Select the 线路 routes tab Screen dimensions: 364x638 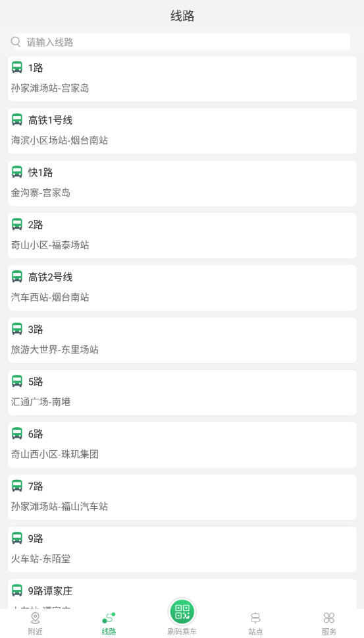pos(109,623)
